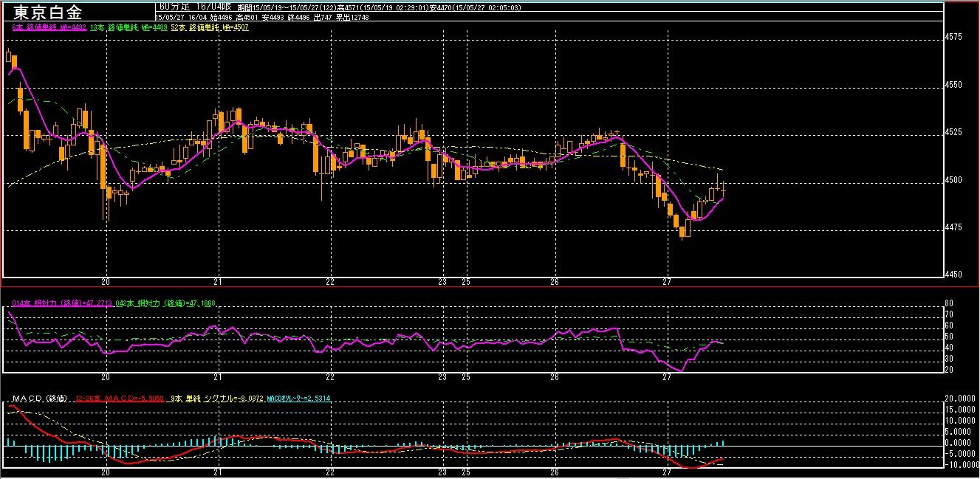Click date marker 26 in MACD panel

pyautogui.click(x=555, y=471)
